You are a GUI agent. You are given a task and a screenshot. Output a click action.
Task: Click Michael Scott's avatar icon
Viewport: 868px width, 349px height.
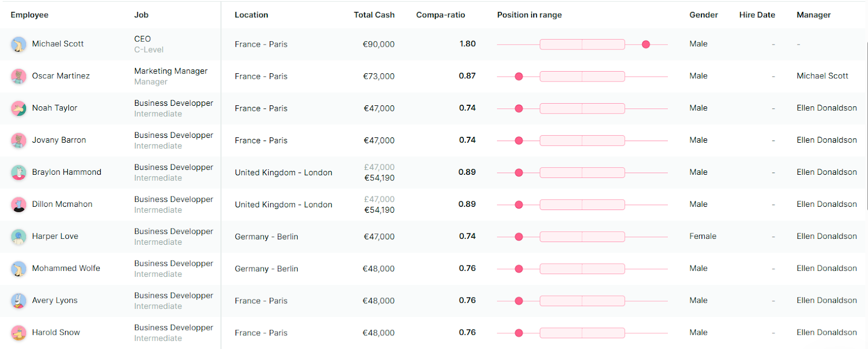point(18,45)
